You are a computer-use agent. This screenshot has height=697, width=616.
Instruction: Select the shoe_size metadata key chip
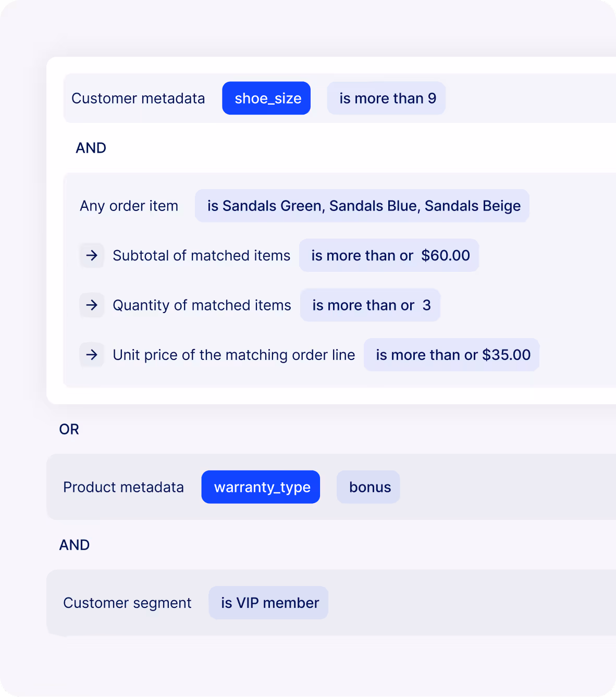[266, 98]
